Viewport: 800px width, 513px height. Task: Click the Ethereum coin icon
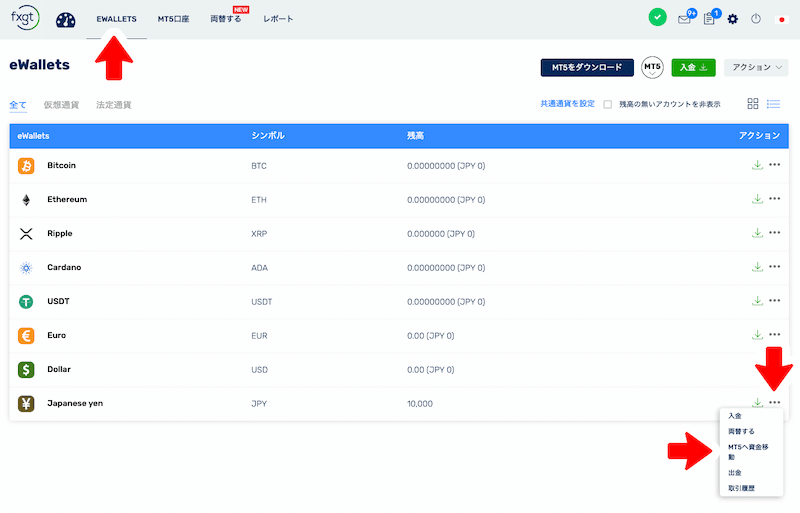click(26, 200)
